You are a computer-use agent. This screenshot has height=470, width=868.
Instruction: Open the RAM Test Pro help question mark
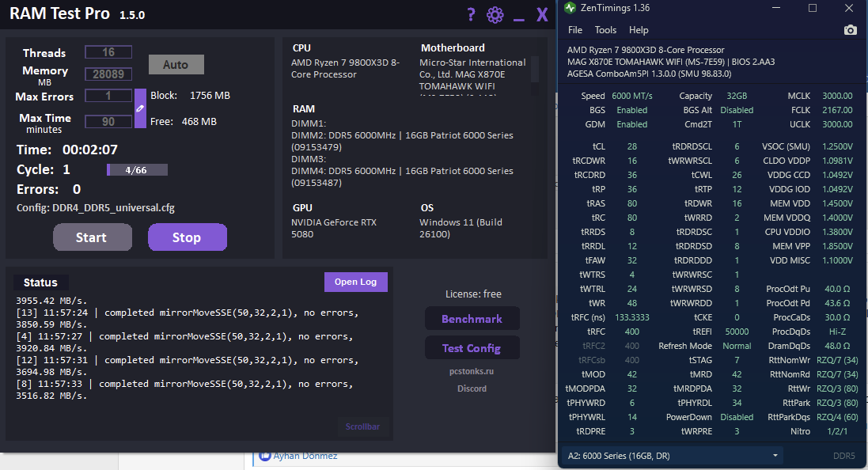point(471,14)
